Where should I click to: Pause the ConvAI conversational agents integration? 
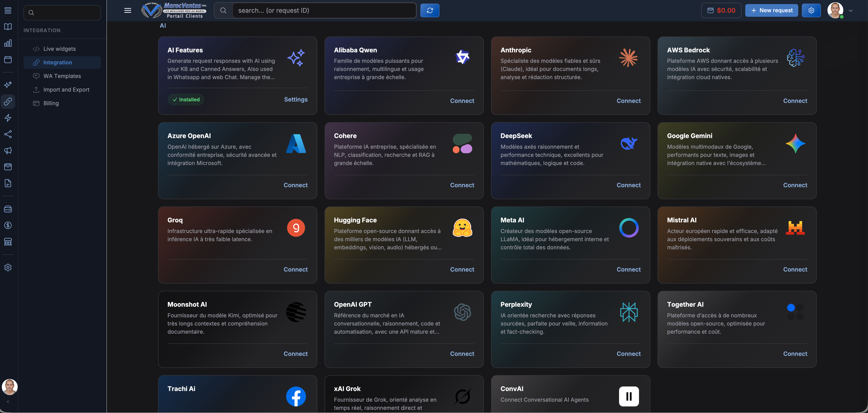(629, 396)
